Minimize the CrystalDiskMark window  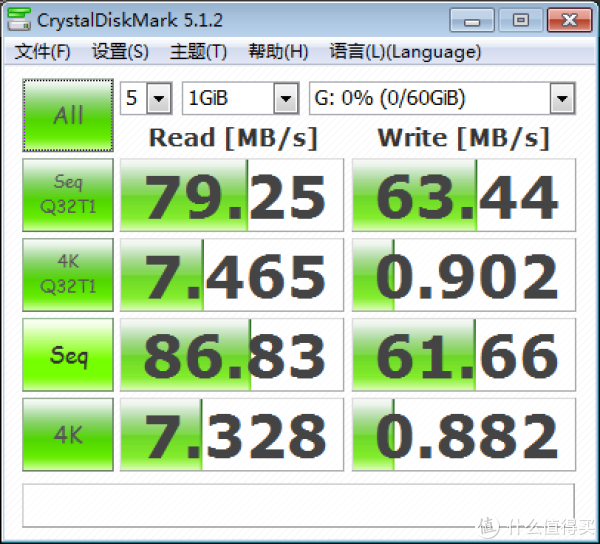[x=472, y=20]
